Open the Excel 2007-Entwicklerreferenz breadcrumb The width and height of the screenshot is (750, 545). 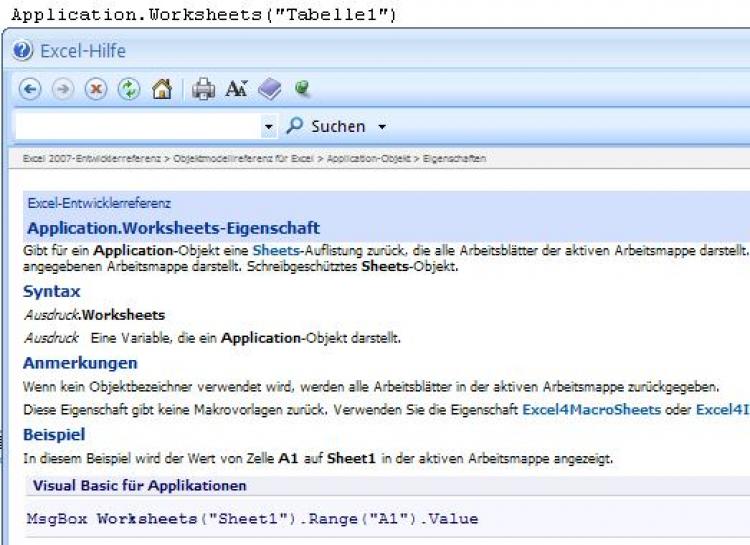coord(94,159)
